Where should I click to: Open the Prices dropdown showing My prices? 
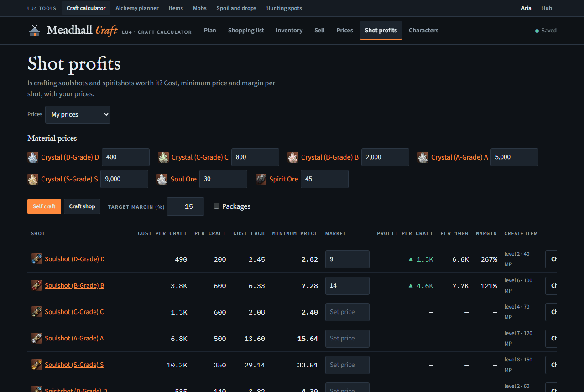(78, 115)
